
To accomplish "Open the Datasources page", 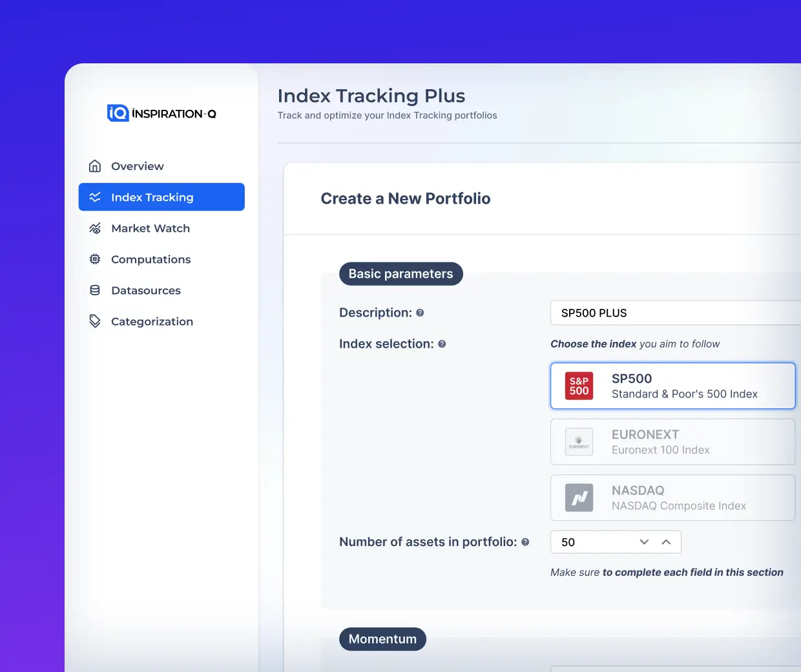I will tap(146, 290).
